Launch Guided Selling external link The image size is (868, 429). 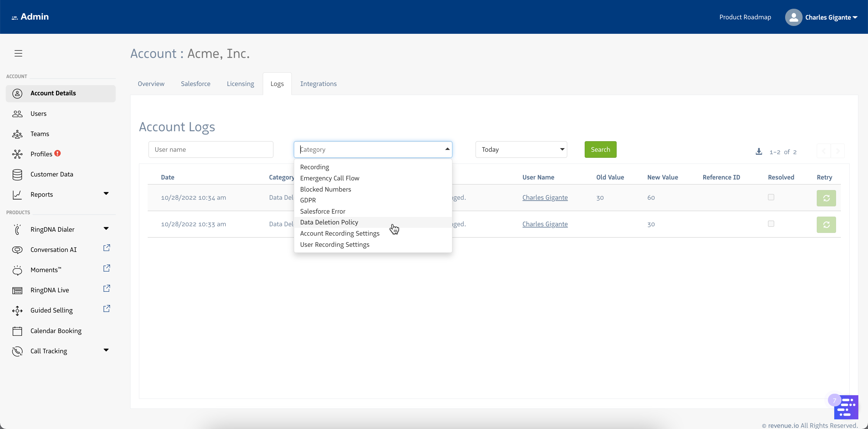tap(106, 309)
